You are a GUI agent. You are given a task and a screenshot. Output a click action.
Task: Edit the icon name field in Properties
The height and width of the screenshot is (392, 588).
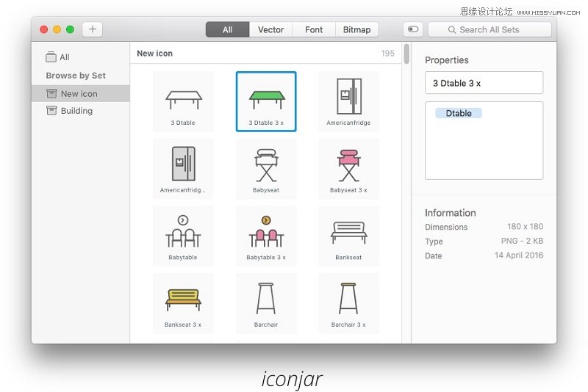[484, 83]
